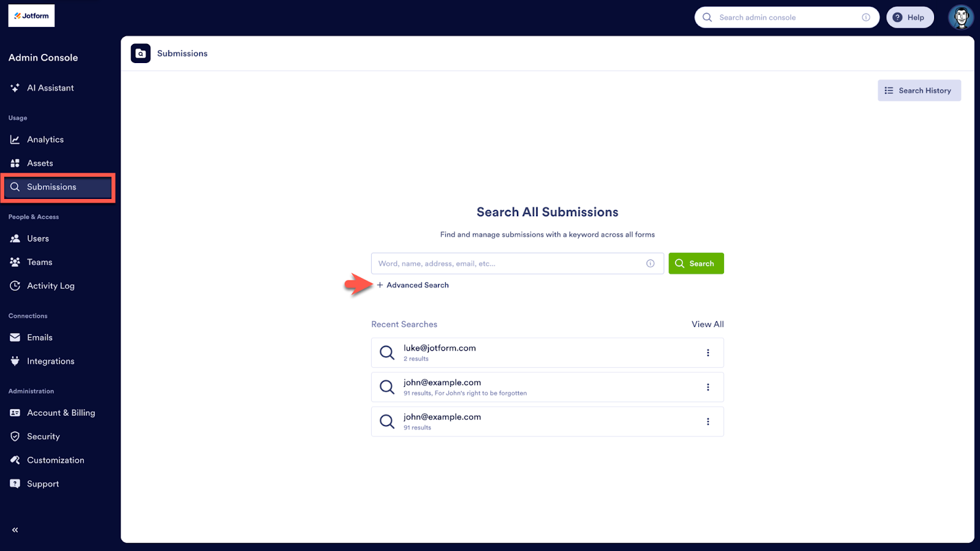Open the Users management page
The image size is (980, 551).
pyautogui.click(x=38, y=238)
